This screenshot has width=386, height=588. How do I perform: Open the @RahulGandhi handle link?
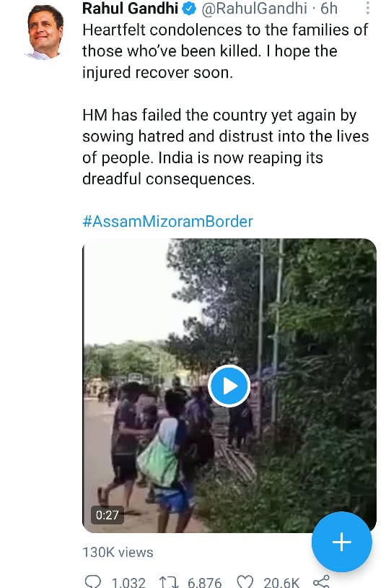[x=254, y=9]
